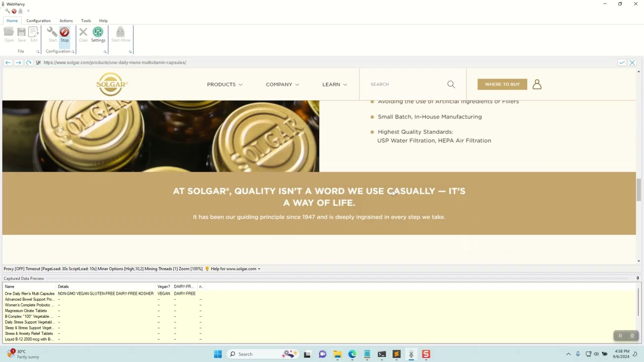This screenshot has height=362, width=644.
Task: Click the grayed Start wrench icon
Action: [52, 35]
